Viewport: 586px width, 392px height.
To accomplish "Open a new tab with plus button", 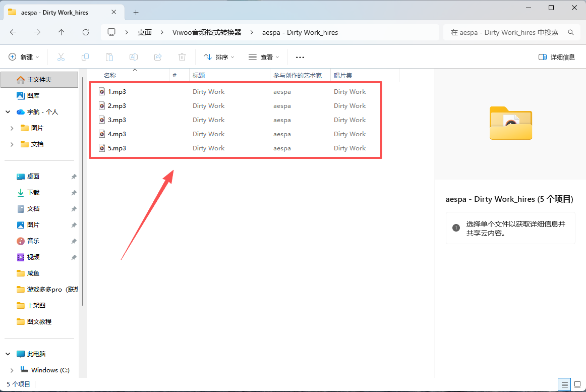I will (x=136, y=12).
